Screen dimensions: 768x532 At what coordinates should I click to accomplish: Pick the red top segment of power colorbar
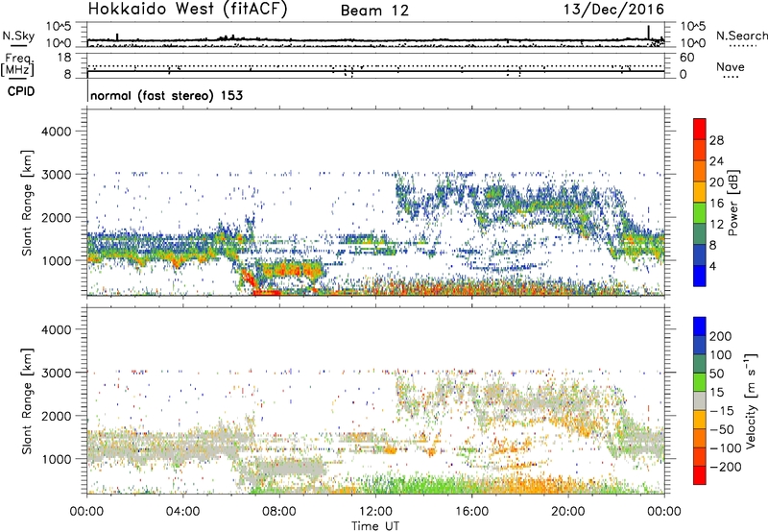click(700, 129)
